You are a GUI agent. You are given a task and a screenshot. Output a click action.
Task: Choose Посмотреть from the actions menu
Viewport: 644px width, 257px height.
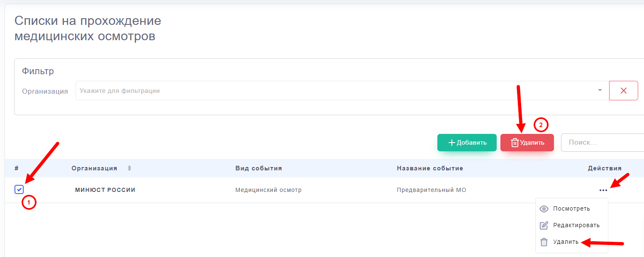pos(571,209)
